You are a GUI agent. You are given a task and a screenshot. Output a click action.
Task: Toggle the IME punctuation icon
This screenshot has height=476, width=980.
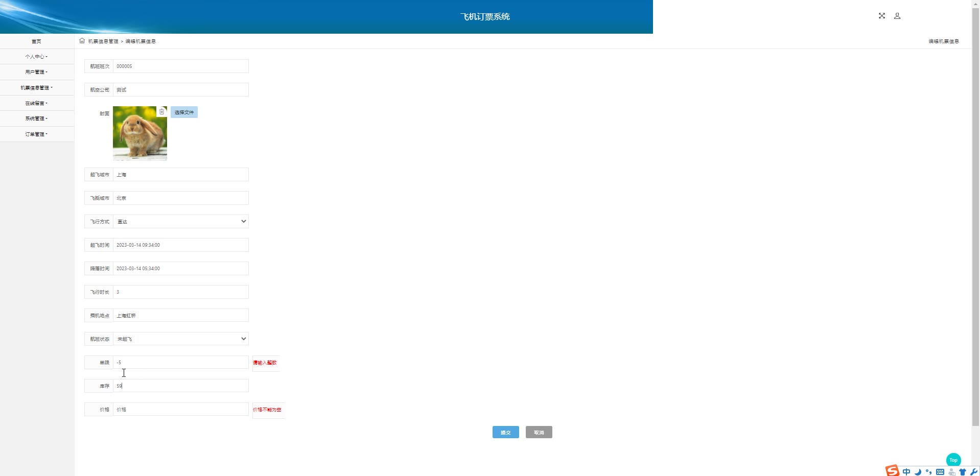(929, 472)
